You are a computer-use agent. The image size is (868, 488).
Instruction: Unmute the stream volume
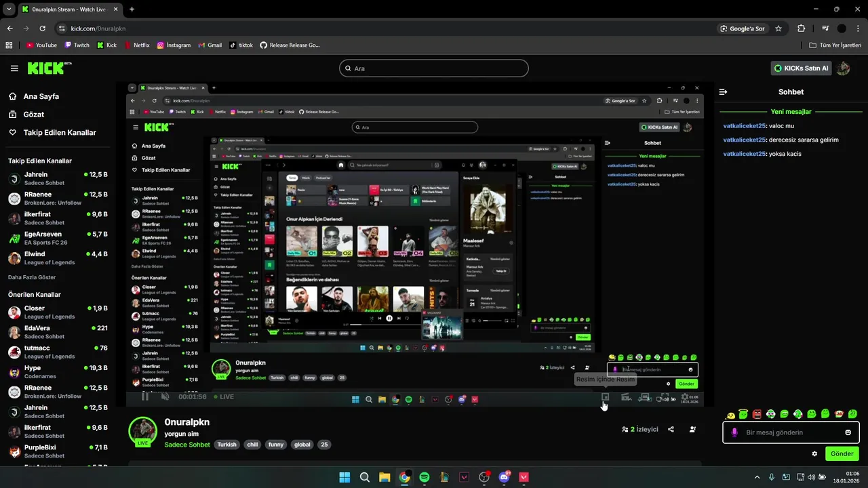(x=165, y=396)
